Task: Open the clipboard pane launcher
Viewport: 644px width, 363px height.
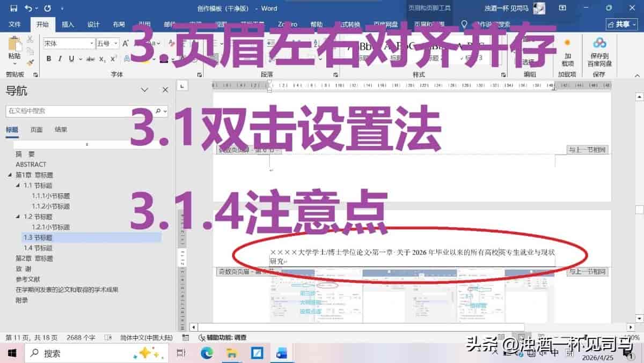Action: click(36, 75)
